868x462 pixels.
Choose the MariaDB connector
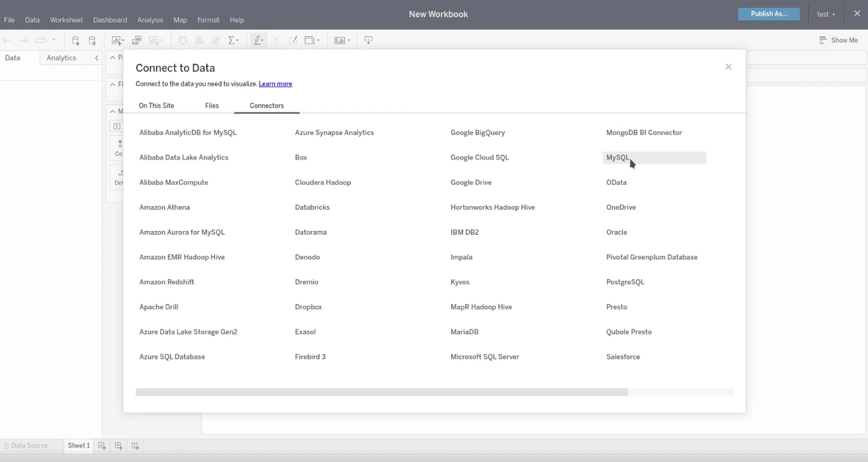pos(464,332)
